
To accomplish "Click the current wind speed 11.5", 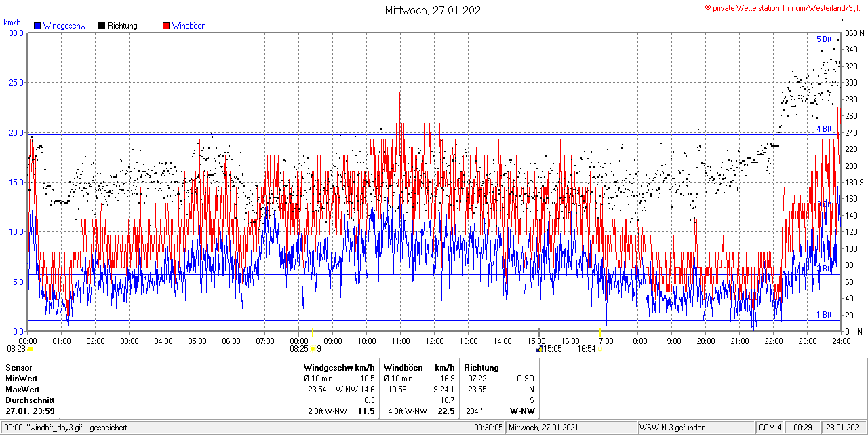I will tap(366, 411).
